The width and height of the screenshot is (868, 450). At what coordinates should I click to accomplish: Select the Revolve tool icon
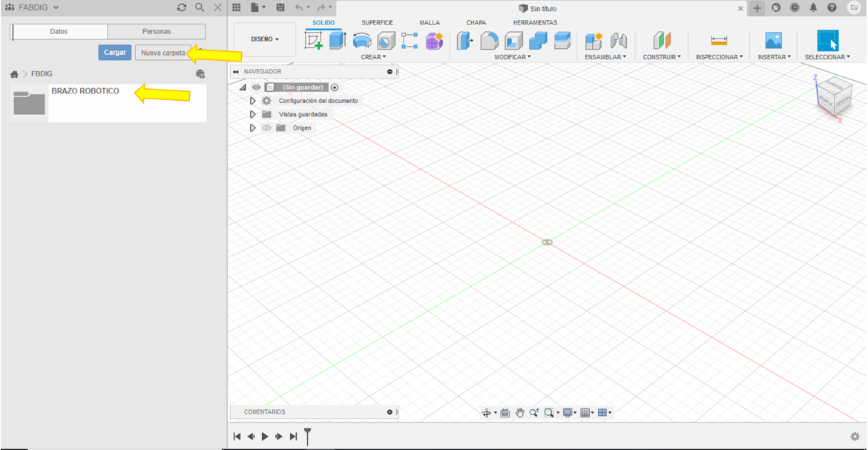362,41
